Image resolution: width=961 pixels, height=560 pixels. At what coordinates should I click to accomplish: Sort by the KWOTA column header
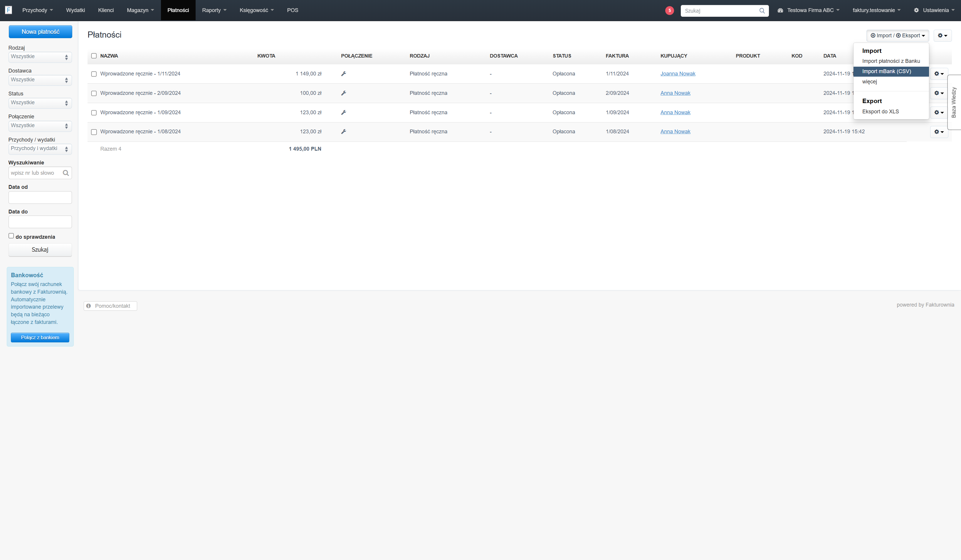click(x=266, y=56)
